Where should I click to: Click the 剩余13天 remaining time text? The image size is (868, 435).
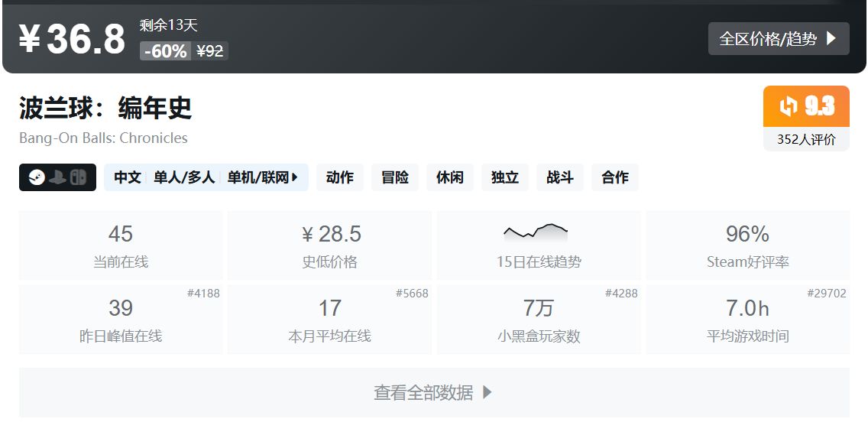pos(168,25)
